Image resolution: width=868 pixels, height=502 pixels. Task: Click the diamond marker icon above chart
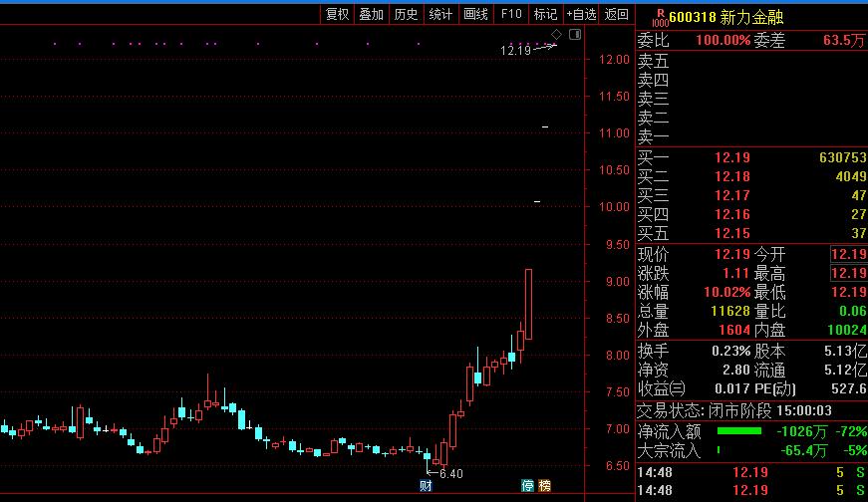(x=556, y=34)
